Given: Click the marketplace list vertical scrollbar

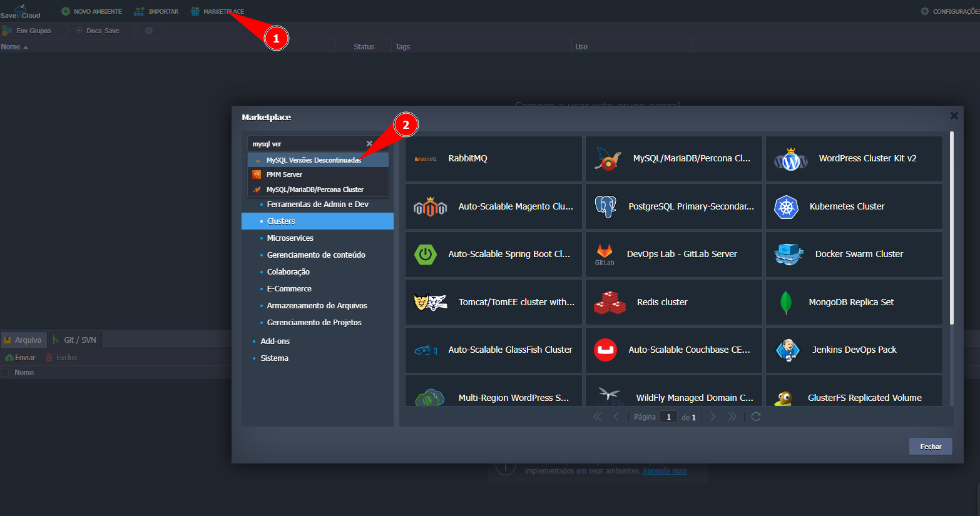Looking at the screenshot, I should pyautogui.click(x=952, y=228).
